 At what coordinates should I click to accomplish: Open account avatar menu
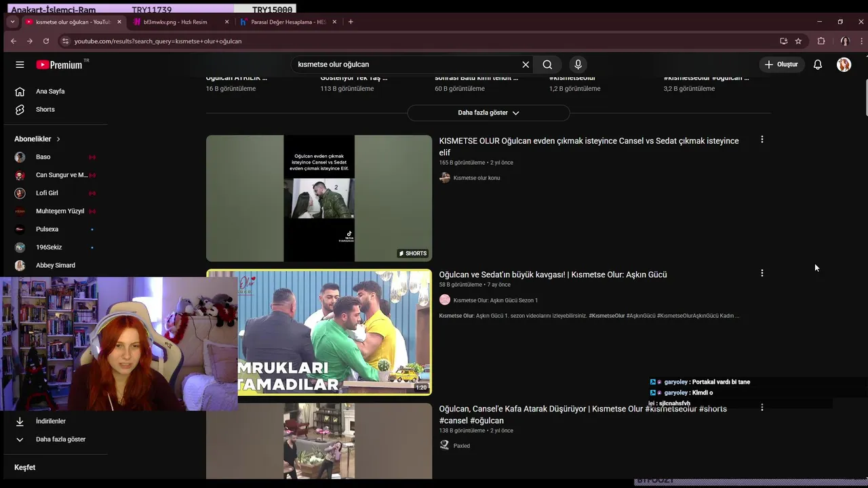[x=844, y=64]
